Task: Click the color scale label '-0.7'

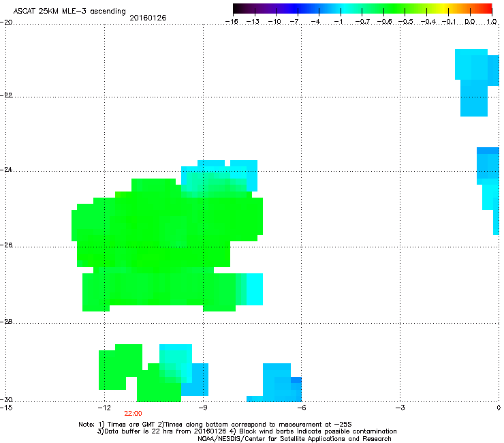Action: click(x=362, y=22)
